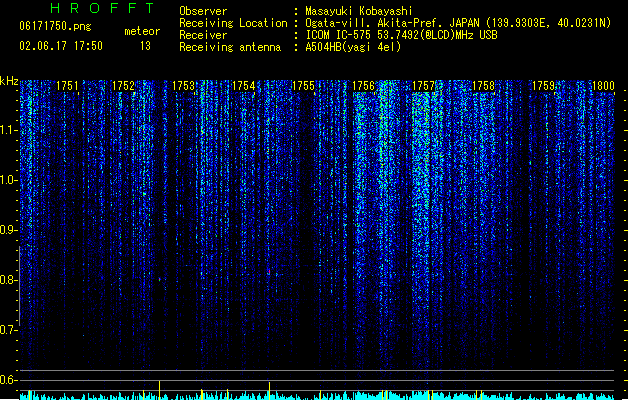
Task: Click the Receiver label
Action: click(x=203, y=35)
